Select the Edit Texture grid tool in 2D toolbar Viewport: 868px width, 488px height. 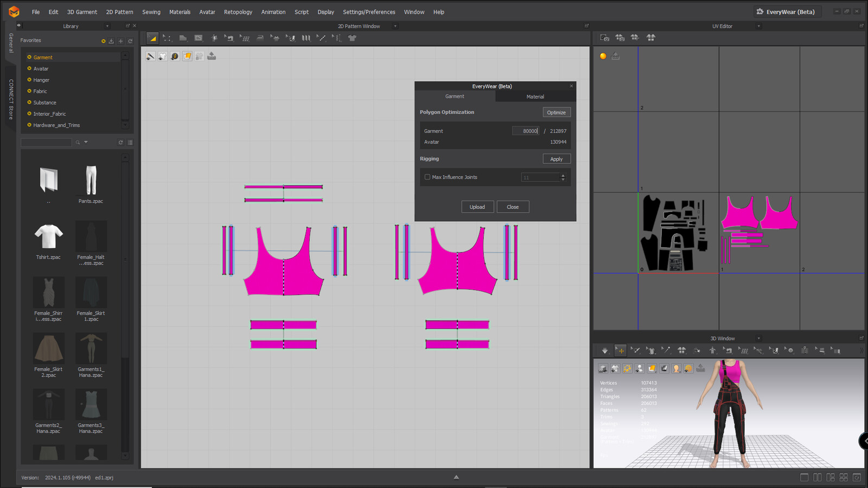[x=244, y=38]
